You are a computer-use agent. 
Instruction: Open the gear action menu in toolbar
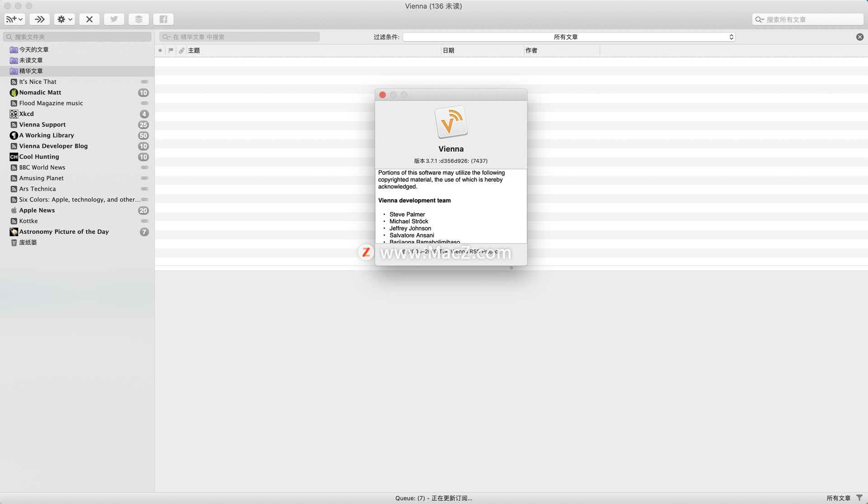click(65, 19)
